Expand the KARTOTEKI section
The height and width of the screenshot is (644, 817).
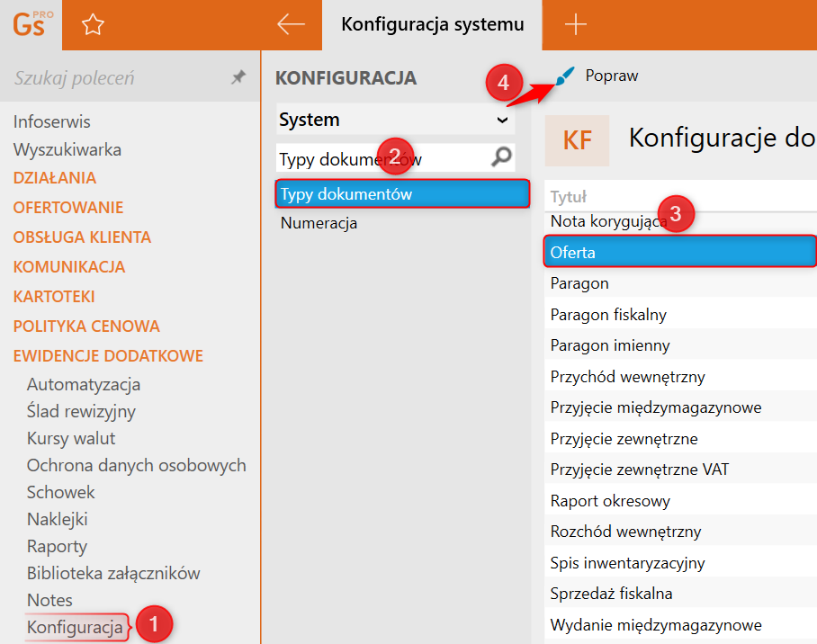point(54,297)
